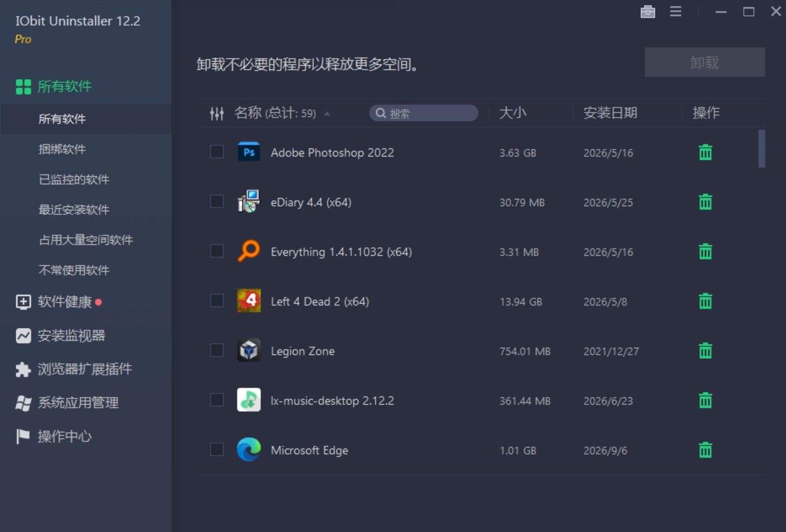
Task: Sort by 安装日期 column header
Action: click(x=610, y=113)
